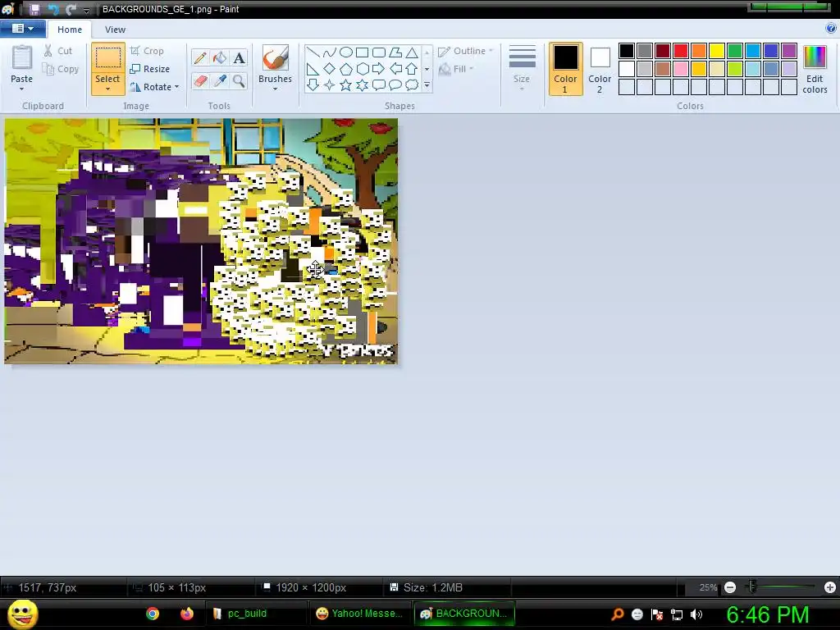The image size is (840, 630).
Task: Choose the Rectangle shape
Action: click(362, 52)
